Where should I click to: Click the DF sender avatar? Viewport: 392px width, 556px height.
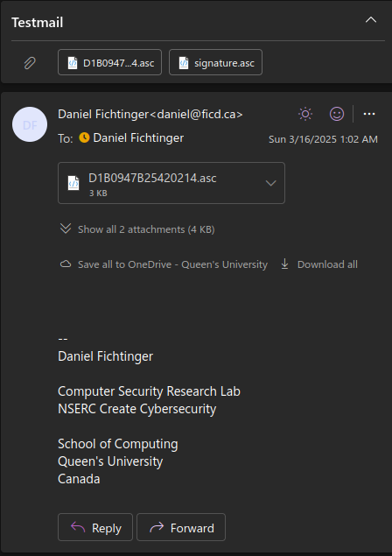[30, 124]
